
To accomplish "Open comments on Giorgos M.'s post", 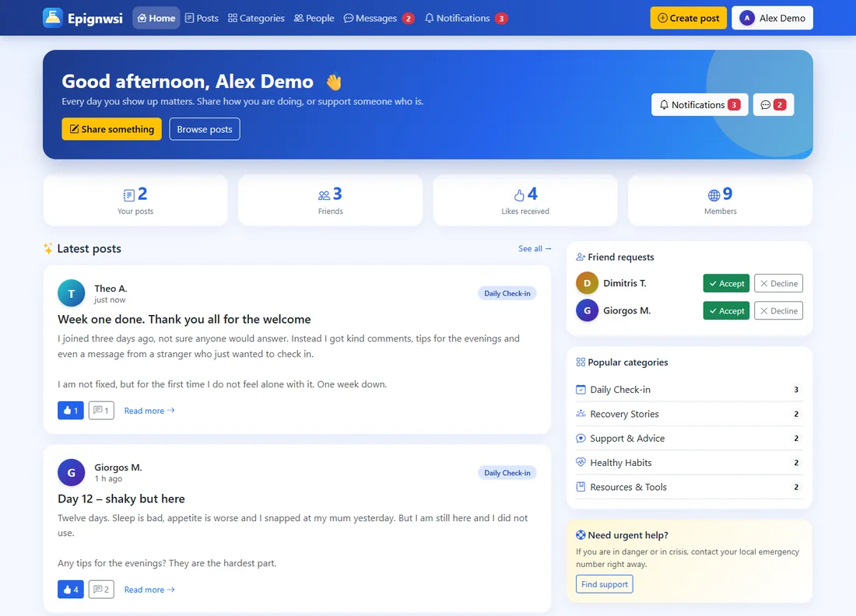I will tap(101, 590).
